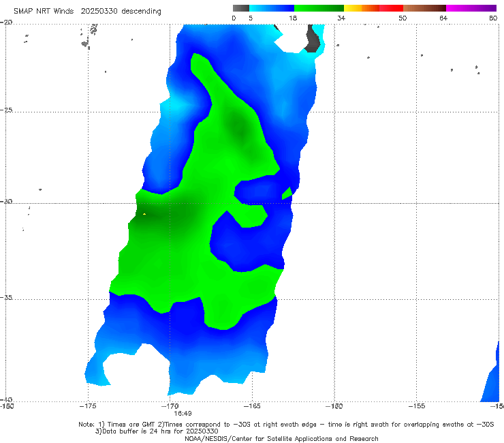Click the 'SMAP NRT Winds 20250330 descending' title
This screenshot has height=443, width=504.
pos(87,11)
